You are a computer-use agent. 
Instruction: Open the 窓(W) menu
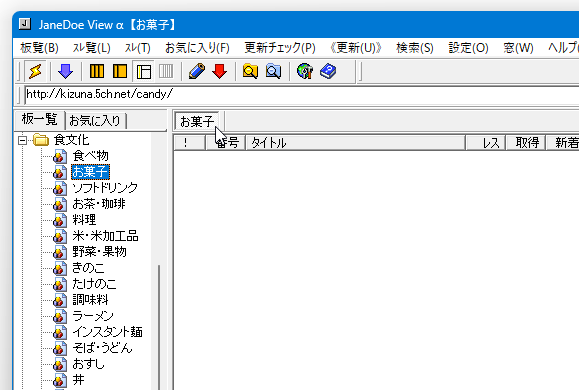[518, 48]
